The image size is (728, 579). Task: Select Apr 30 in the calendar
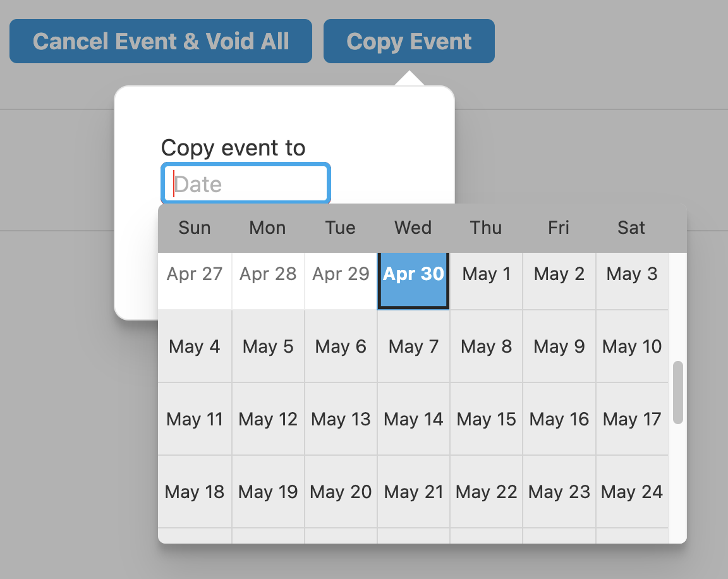[x=413, y=274]
